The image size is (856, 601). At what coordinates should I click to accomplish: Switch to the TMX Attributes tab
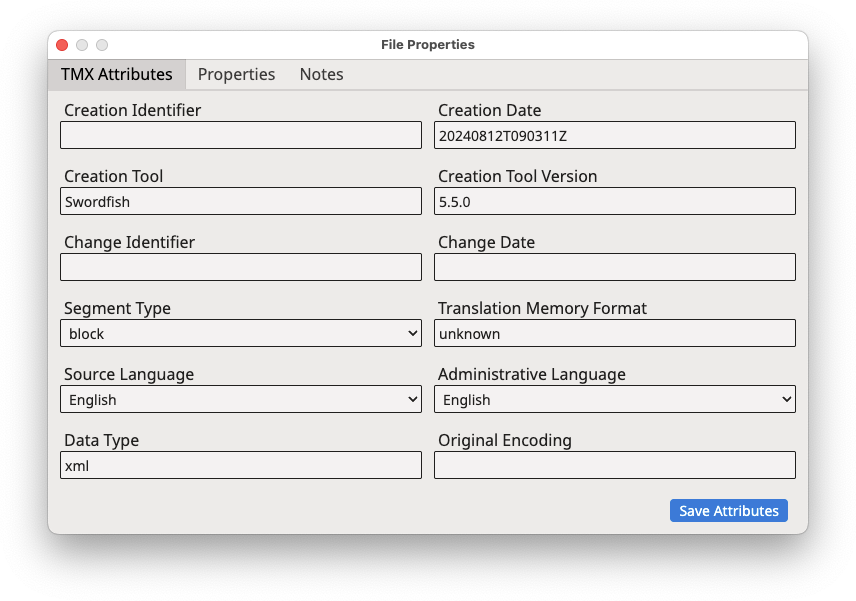[x=117, y=74]
